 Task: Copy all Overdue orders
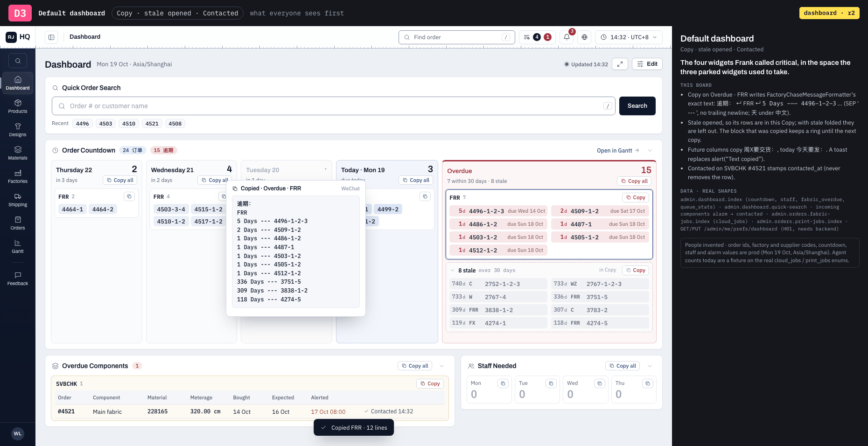tap(634, 181)
